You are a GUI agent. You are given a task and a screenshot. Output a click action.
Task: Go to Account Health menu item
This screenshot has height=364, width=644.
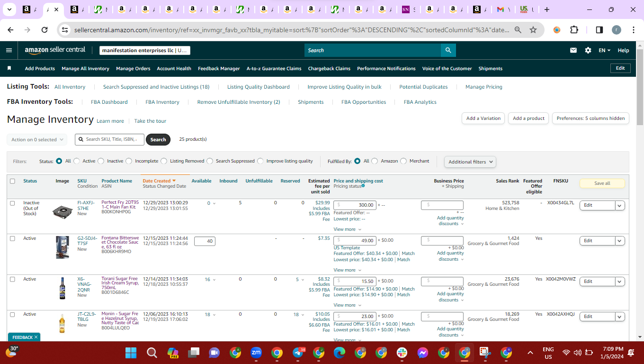[x=174, y=68]
